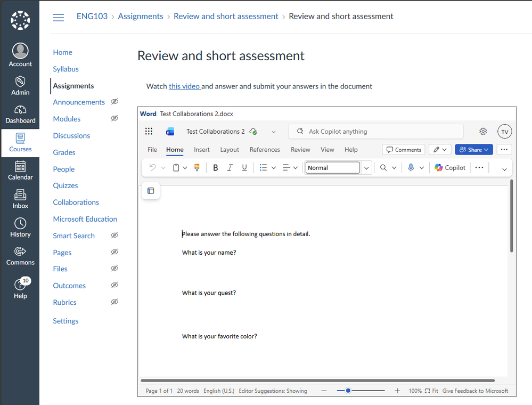Switch to the Insert ribbon tab

[202, 150]
